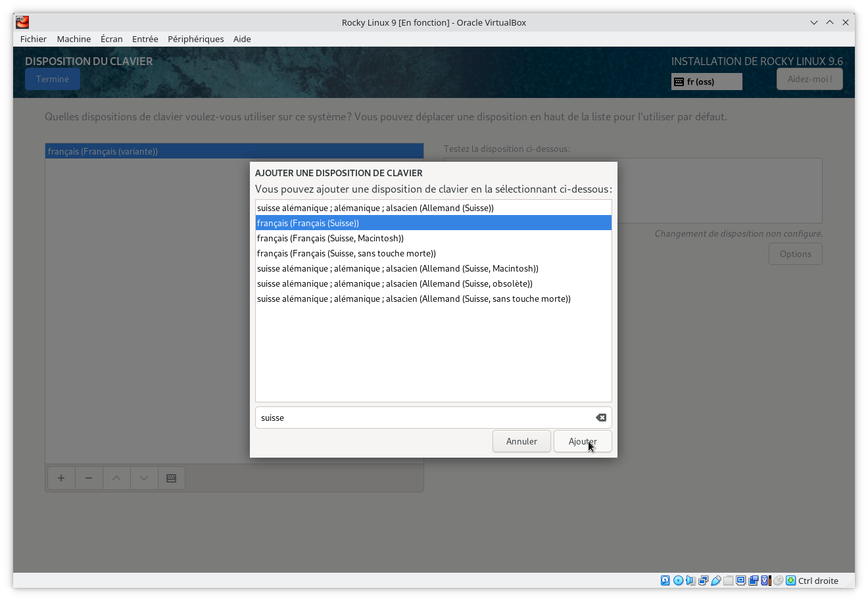This screenshot has height=601, width=868.
Task: Click the fr (oss) keyboard layout indicator
Action: click(706, 82)
